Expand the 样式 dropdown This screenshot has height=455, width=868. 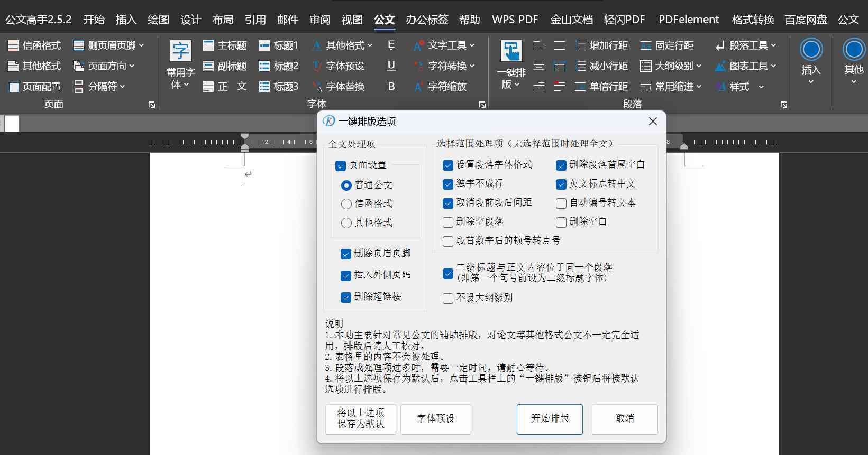(761, 87)
